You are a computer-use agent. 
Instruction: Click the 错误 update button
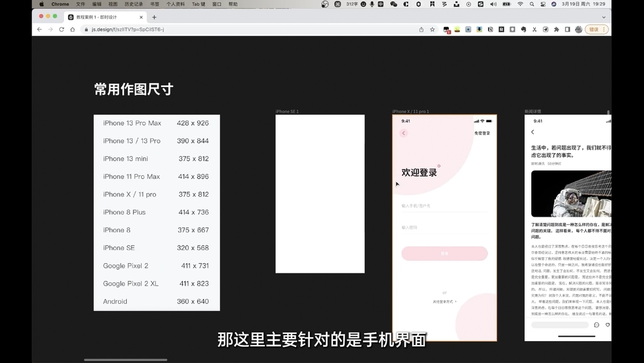point(596,30)
